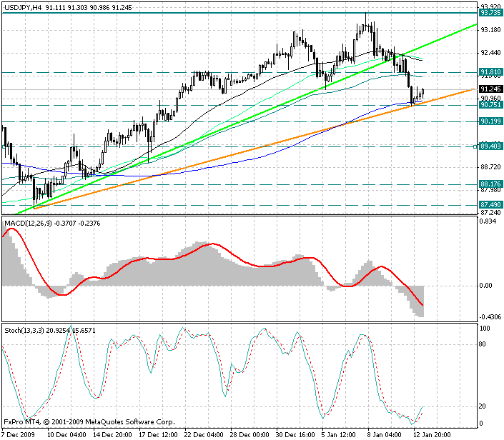Click the MACD 0.834 scale value
Viewport: 504px width, 440px height.
tap(488, 221)
